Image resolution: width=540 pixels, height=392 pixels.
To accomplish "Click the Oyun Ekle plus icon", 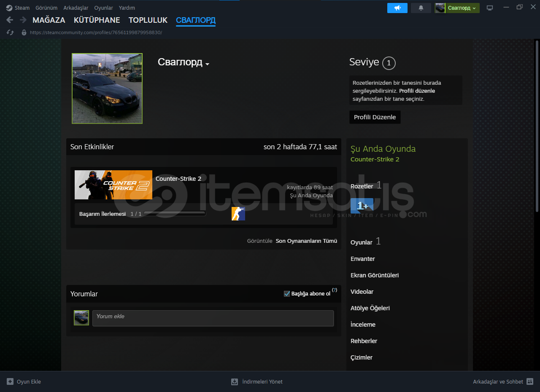I will (10, 381).
